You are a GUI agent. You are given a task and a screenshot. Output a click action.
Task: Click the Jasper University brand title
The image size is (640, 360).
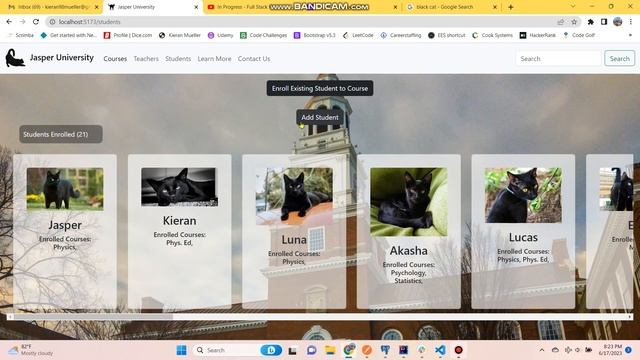[62, 58]
